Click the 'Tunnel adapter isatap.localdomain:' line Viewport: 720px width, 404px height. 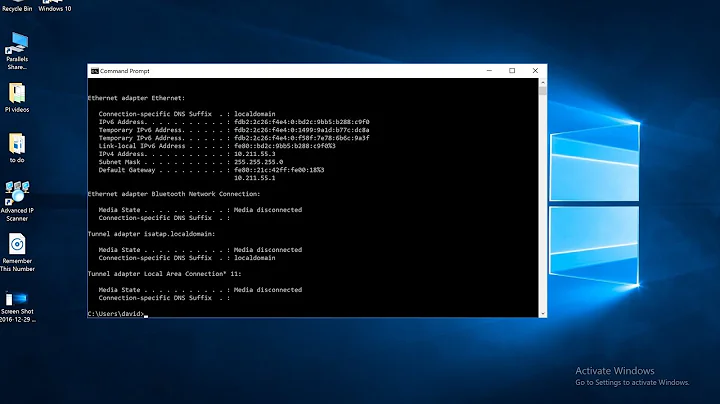tap(152, 234)
